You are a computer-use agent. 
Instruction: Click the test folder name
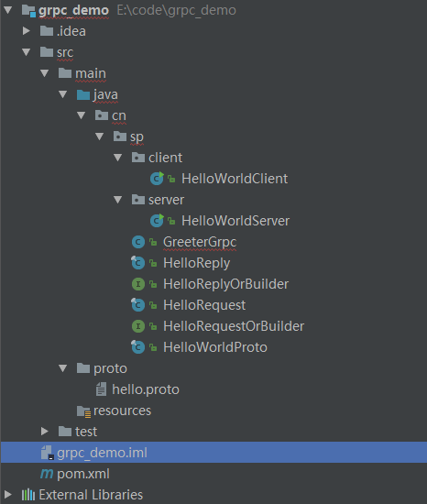pos(86,432)
